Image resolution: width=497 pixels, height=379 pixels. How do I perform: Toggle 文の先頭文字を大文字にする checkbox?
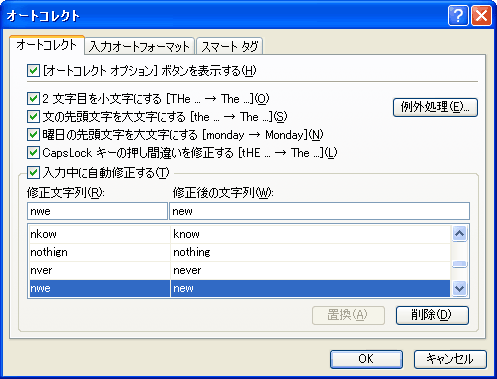[x=33, y=117]
